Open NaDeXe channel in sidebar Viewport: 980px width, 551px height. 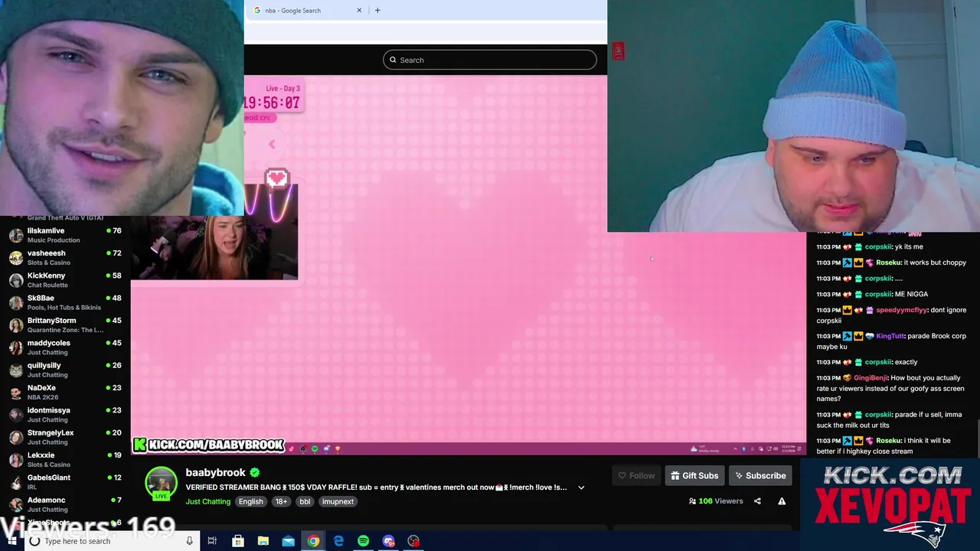point(65,392)
